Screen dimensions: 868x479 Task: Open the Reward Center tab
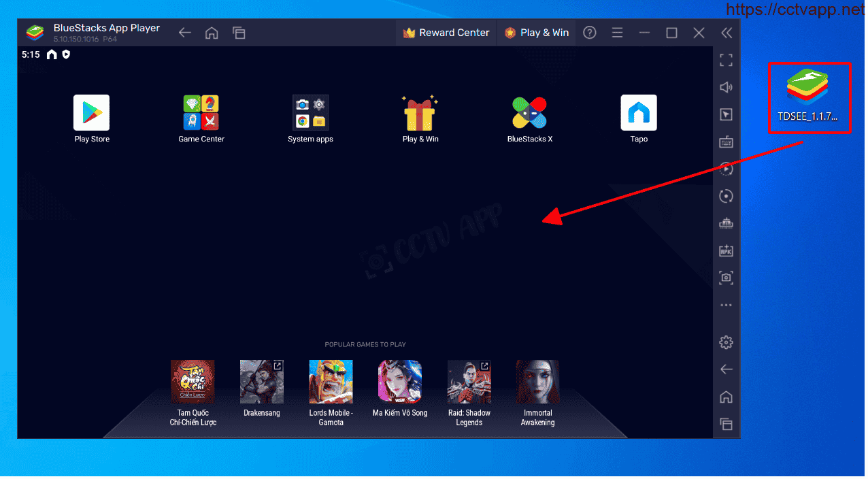point(446,33)
